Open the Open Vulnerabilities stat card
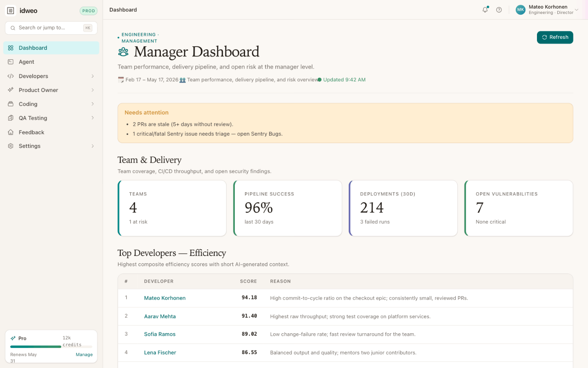 point(519,208)
